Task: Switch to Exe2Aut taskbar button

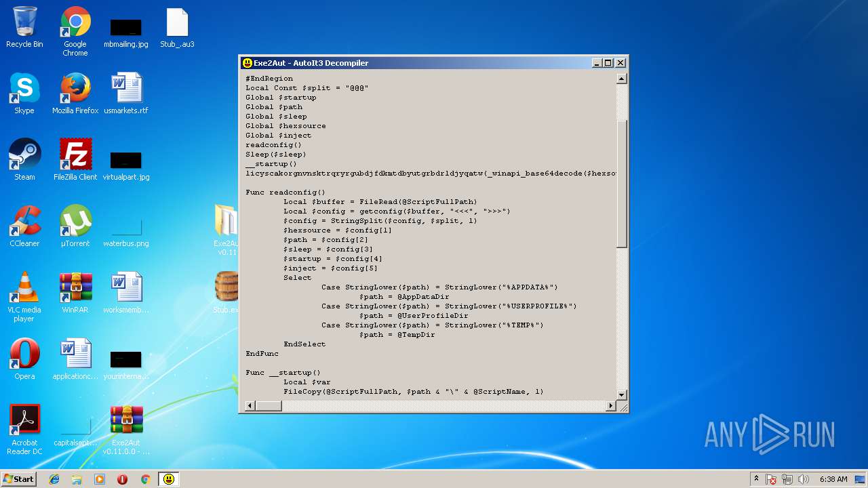Action: pos(169,479)
